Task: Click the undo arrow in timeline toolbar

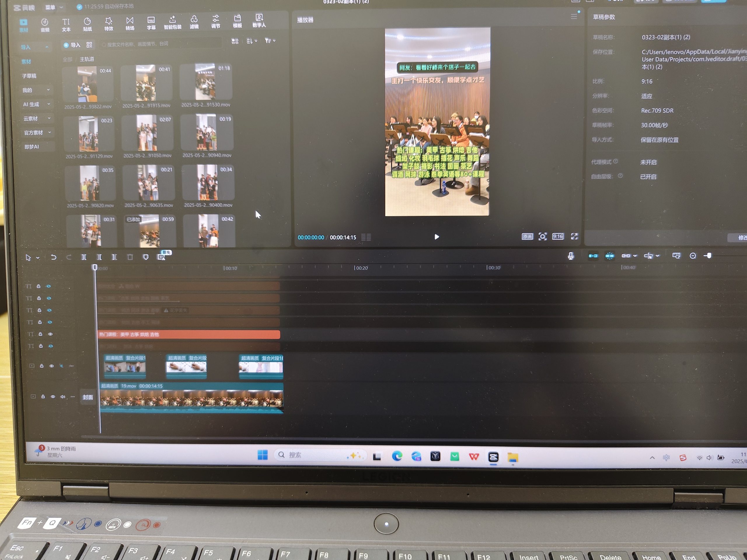Action: coord(53,257)
